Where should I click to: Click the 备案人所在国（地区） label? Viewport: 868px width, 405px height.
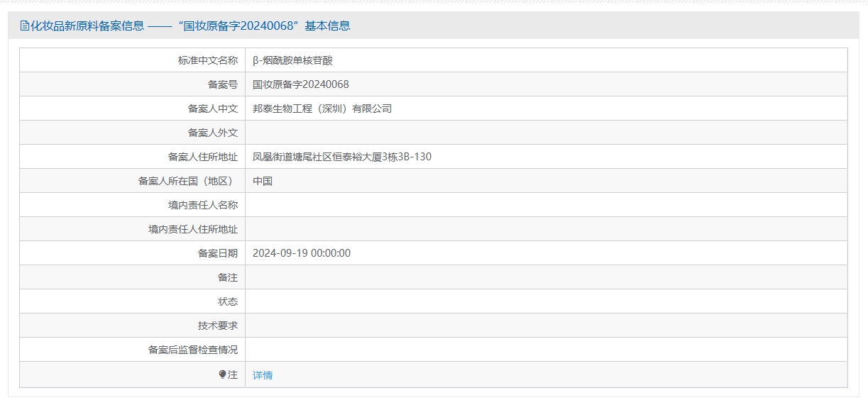pyautogui.click(x=188, y=181)
